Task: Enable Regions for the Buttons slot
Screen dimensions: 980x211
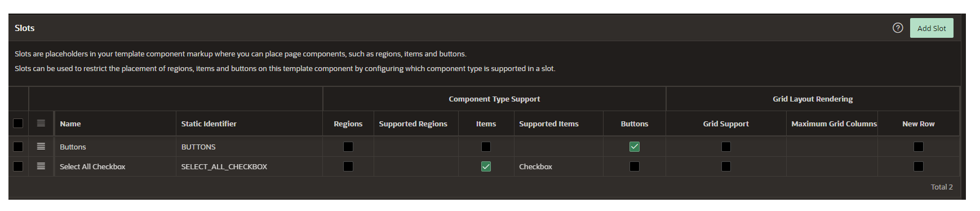Action: click(x=348, y=147)
